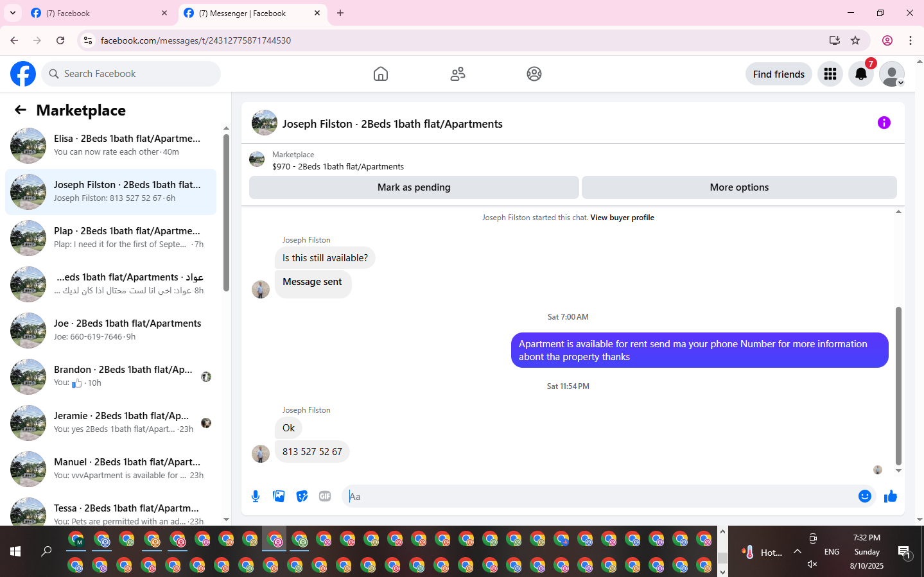Screen dimensions: 924x577
Task: Open the Home feed icon
Action: click(x=381, y=74)
